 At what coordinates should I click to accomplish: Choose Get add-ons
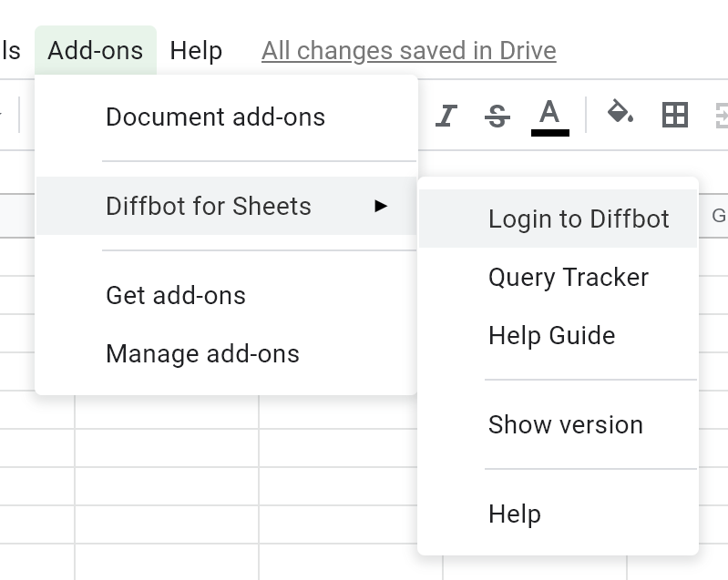(227, 296)
